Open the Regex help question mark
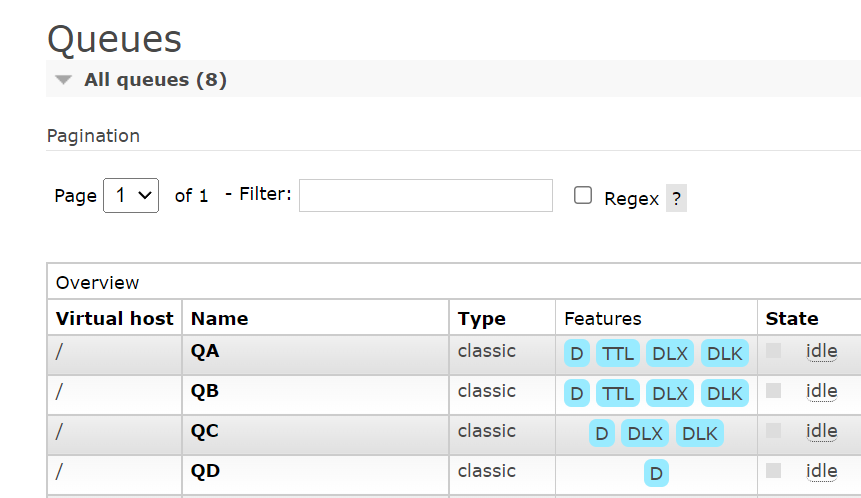Image resolution: width=861 pixels, height=498 pixels. [676, 198]
